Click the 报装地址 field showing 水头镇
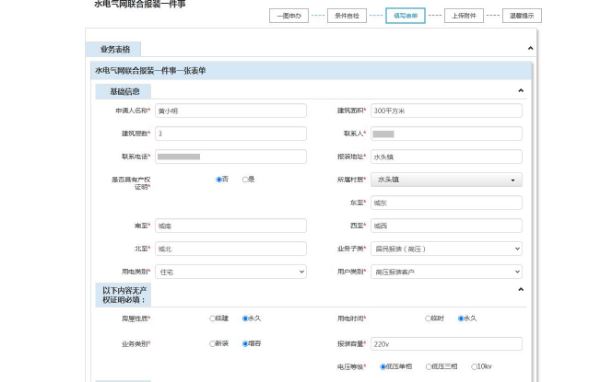 pyautogui.click(x=446, y=157)
